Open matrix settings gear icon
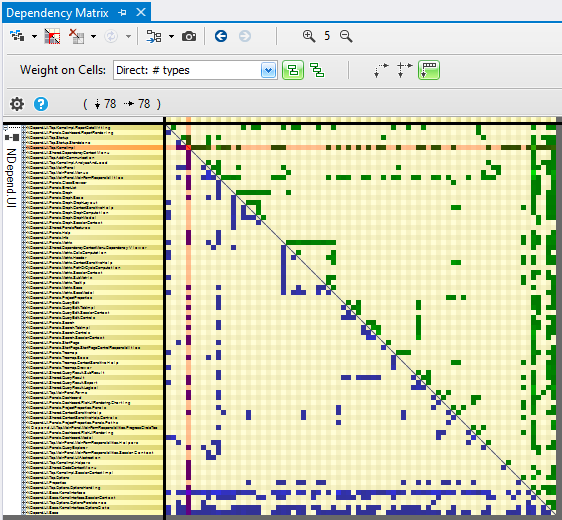 (x=17, y=104)
